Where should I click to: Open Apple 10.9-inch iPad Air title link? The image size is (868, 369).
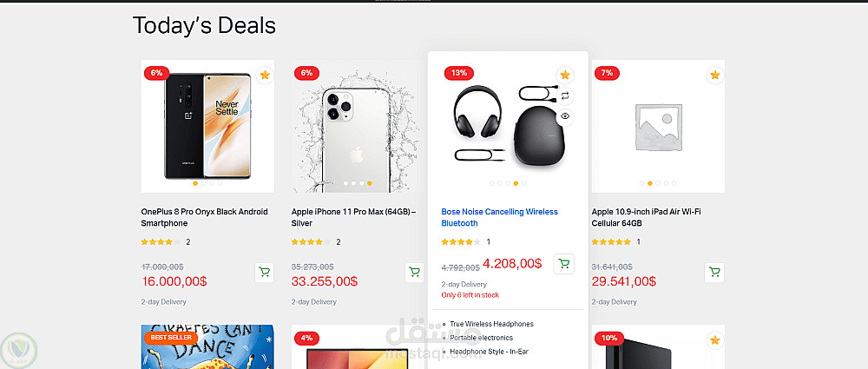pyautogui.click(x=647, y=217)
